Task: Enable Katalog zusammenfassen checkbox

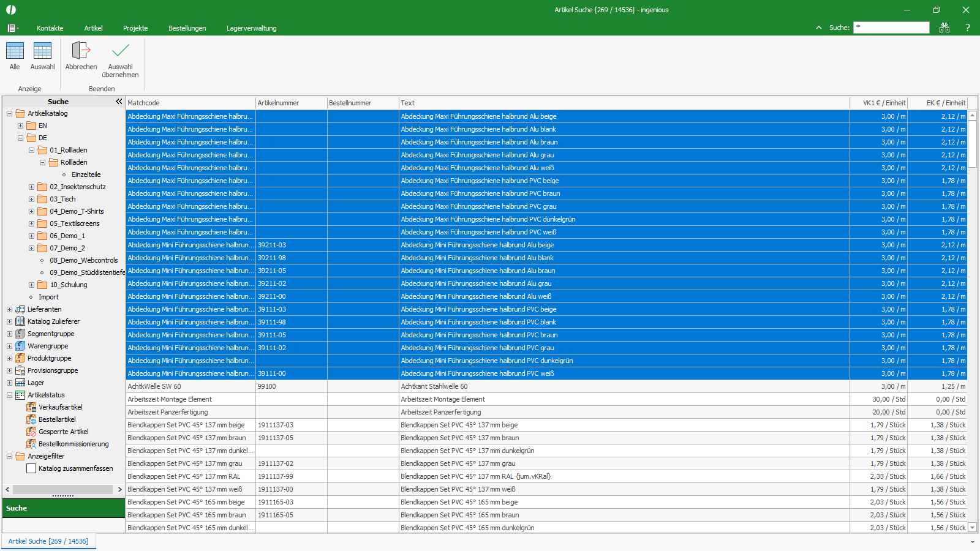Action: [31, 468]
